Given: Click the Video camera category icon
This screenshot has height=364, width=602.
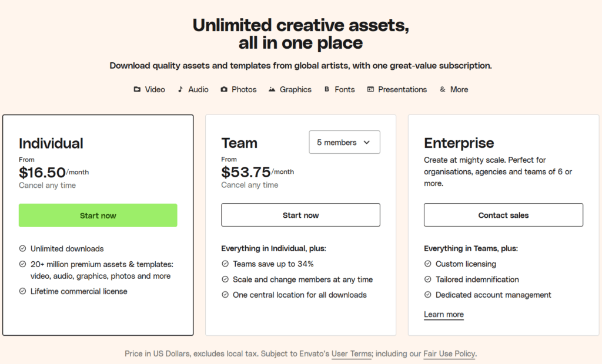Looking at the screenshot, I should pyautogui.click(x=138, y=89).
